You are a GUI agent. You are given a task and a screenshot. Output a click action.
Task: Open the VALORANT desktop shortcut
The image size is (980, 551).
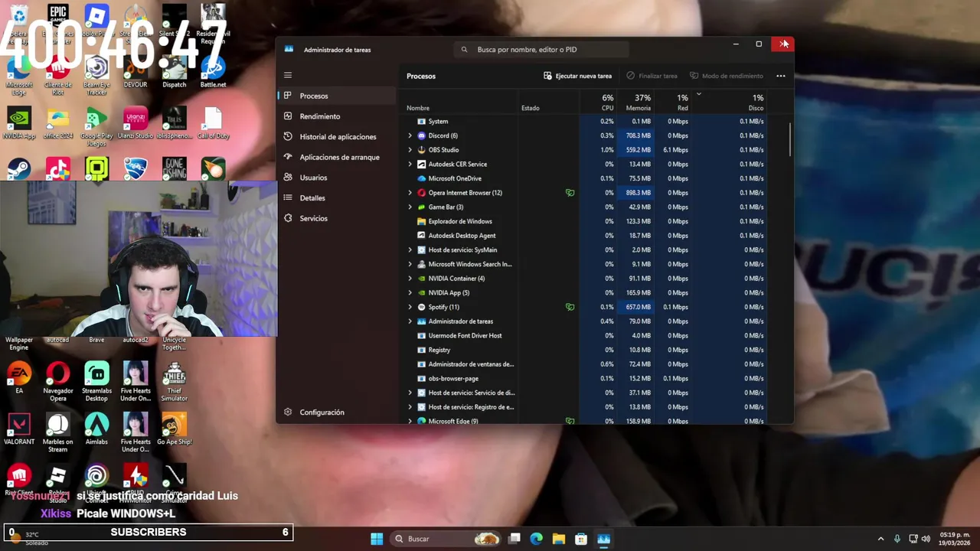[19, 429]
